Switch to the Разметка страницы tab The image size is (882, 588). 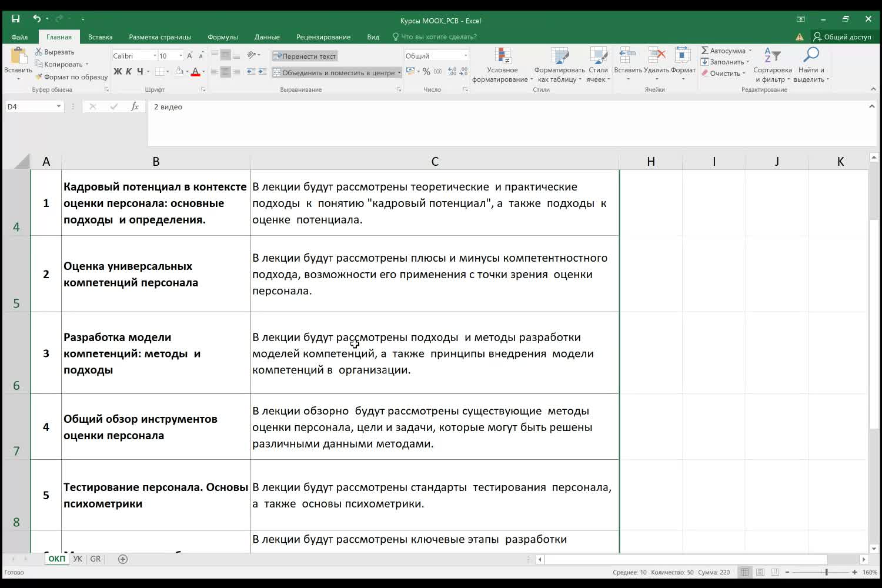point(160,36)
